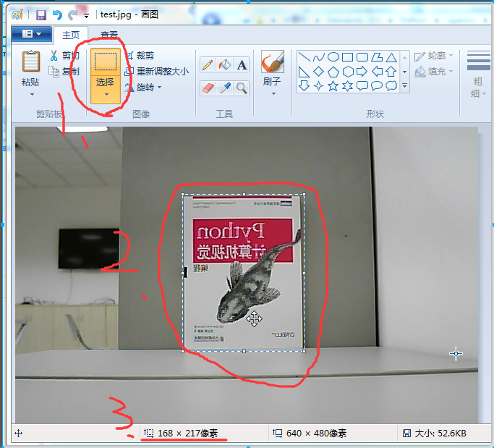
Task: Choose the Rounded rectangle shape
Action: click(362, 57)
